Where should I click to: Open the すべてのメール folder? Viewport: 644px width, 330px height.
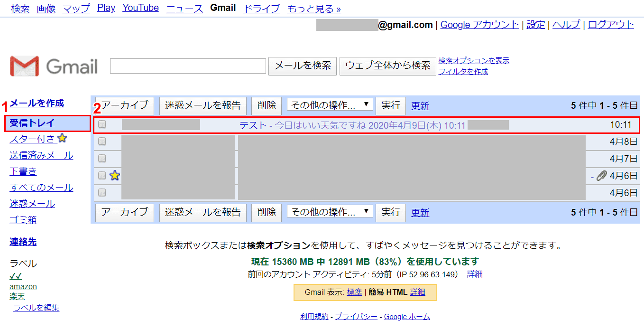(41, 188)
